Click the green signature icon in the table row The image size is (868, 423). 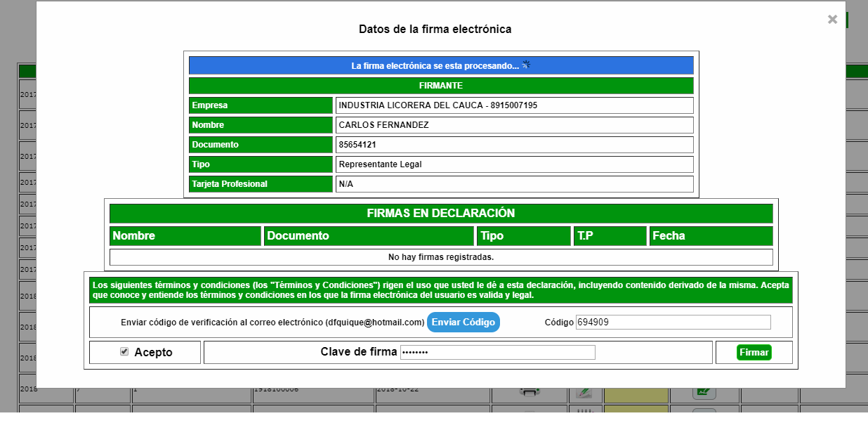[x=704, y=392]
